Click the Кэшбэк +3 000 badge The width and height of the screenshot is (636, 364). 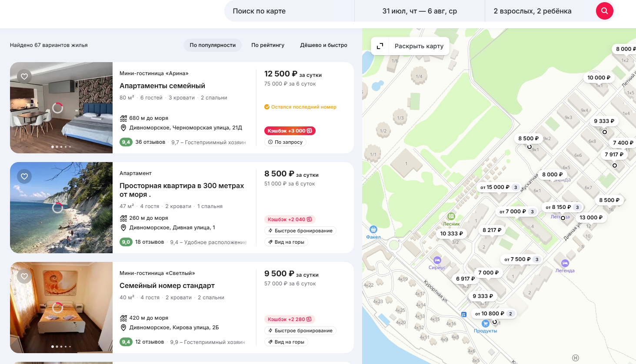[x=290, y=131]
